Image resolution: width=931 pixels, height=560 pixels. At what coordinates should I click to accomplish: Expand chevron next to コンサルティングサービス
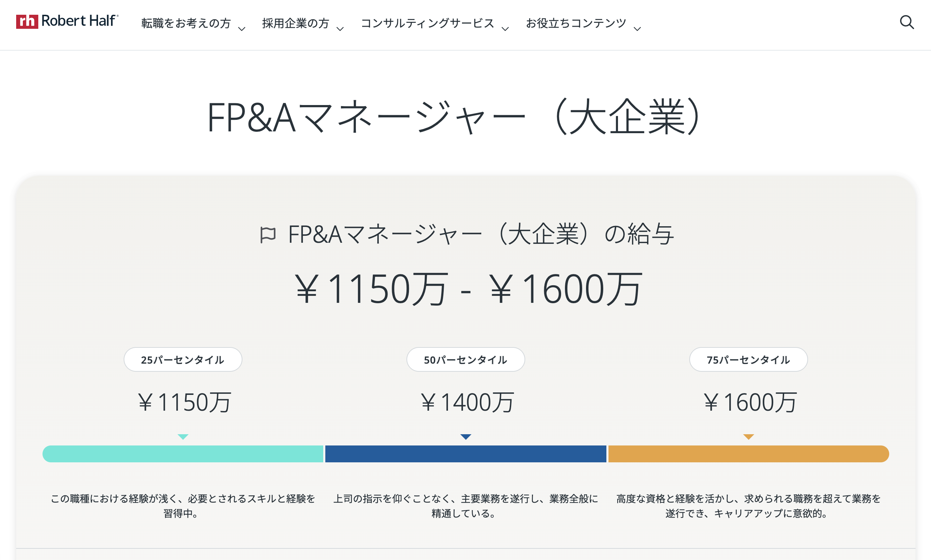click(x=505, y=29)
